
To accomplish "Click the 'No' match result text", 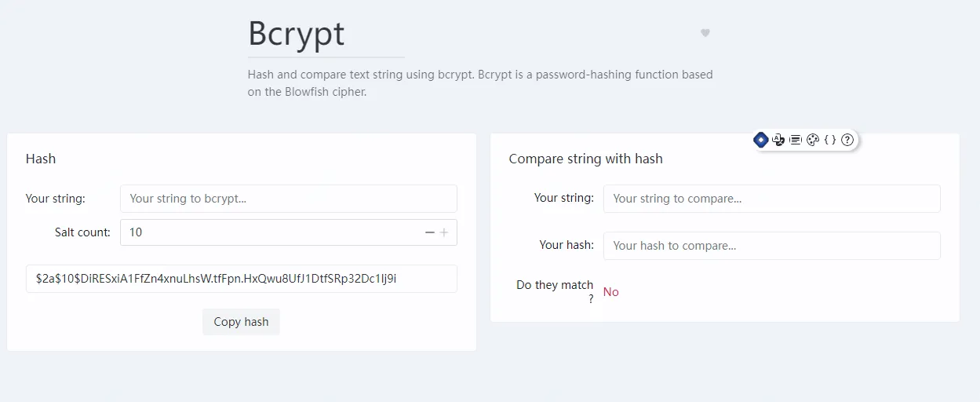I will pos(611,292).
